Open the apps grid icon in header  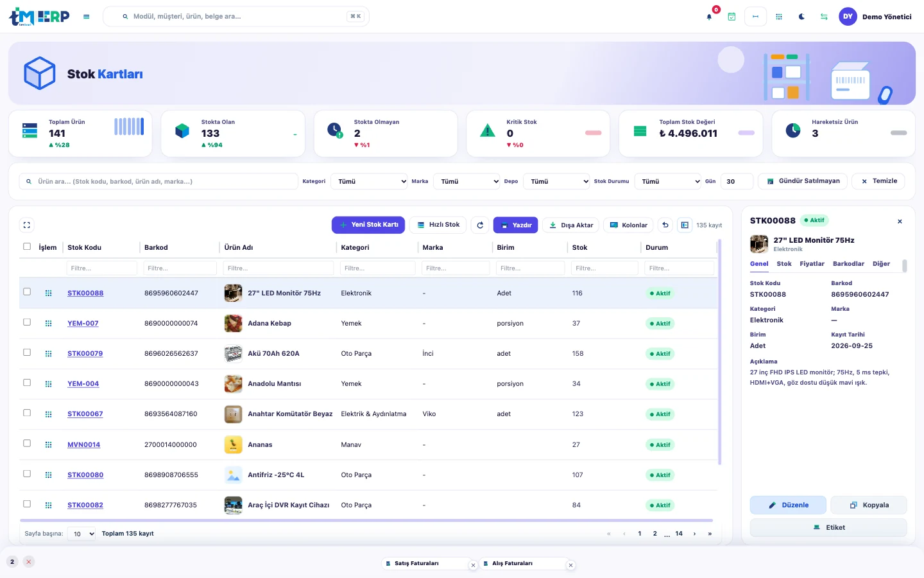779,17
